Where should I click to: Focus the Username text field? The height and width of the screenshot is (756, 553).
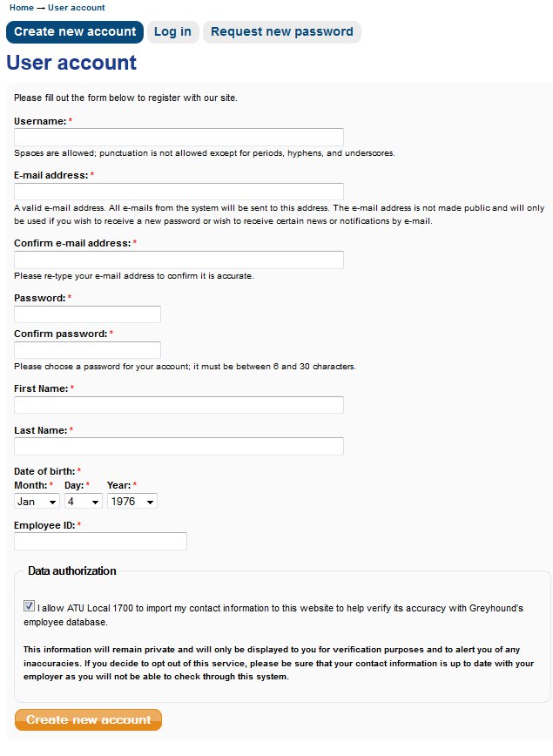pyautogui.click(x=179, y=137)
